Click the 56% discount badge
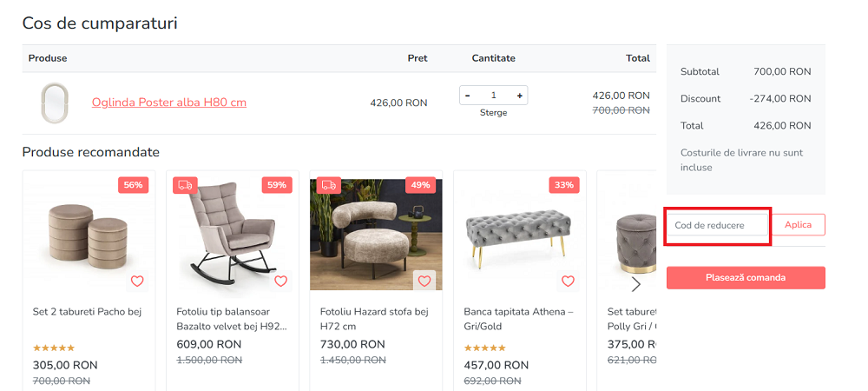This screenshot has height=391, width=868. coord(133,185)
